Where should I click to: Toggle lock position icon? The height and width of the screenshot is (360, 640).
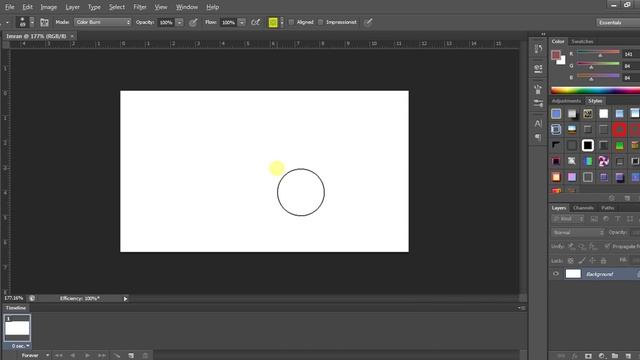coord(592,260)
